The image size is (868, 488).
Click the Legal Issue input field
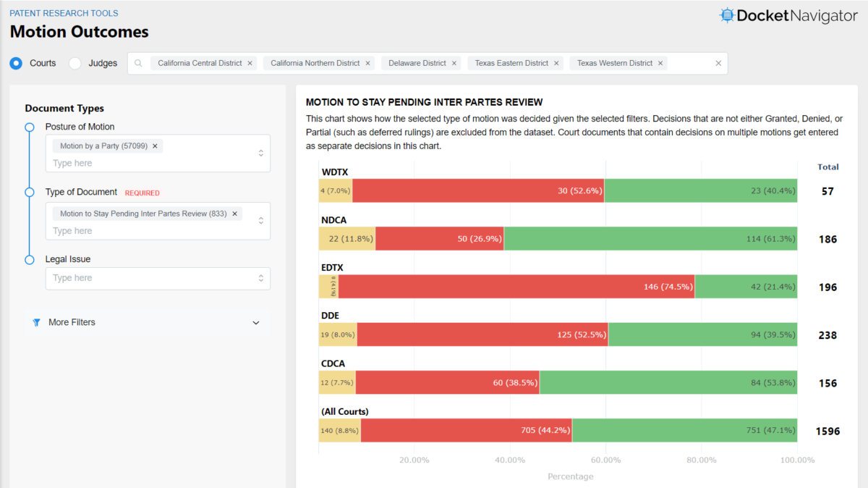click(145, 278)
